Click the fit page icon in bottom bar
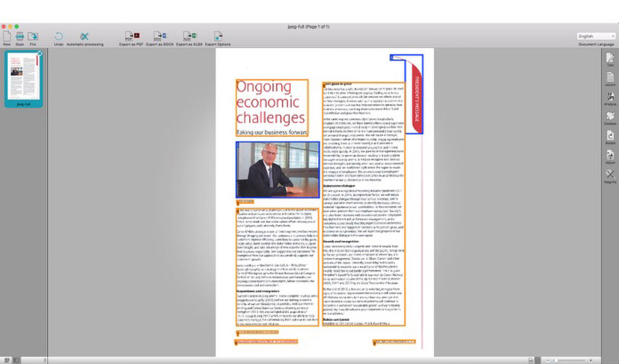This screenshot has height=364, width=619. tap(531, 360)
